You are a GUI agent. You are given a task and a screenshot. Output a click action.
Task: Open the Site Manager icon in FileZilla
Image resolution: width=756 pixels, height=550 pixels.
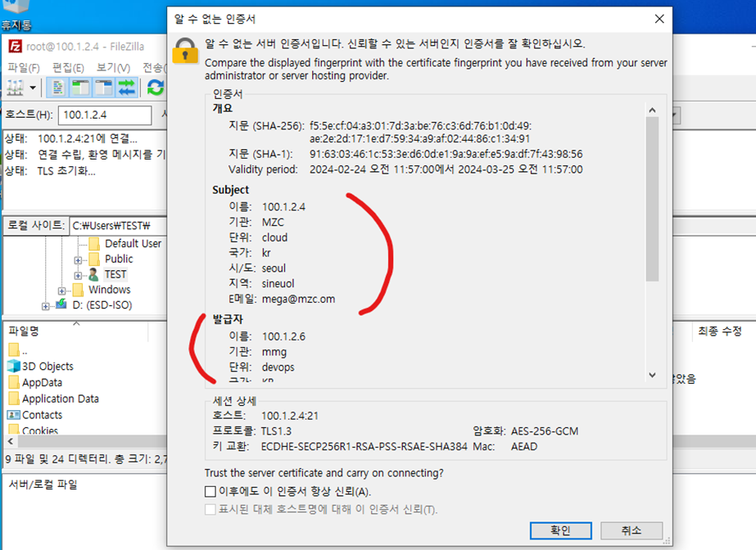[x=15, y=88]
